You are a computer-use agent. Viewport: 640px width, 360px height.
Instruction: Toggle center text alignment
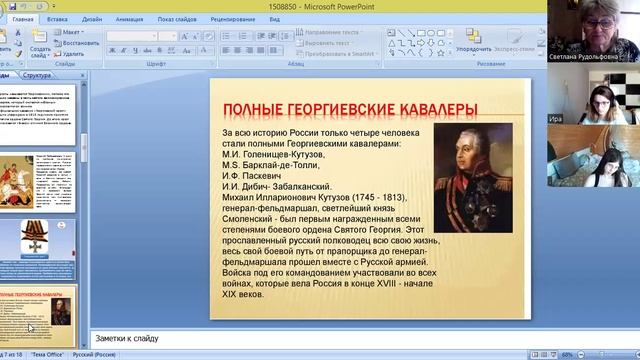tap(237, 50)
